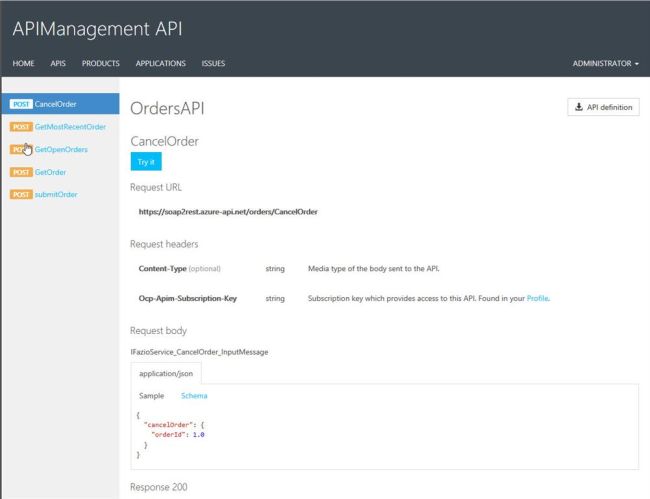The width and height of the screenshot is (650, 499).
Task: Open the ISSUES page
Action: point(213,63)
